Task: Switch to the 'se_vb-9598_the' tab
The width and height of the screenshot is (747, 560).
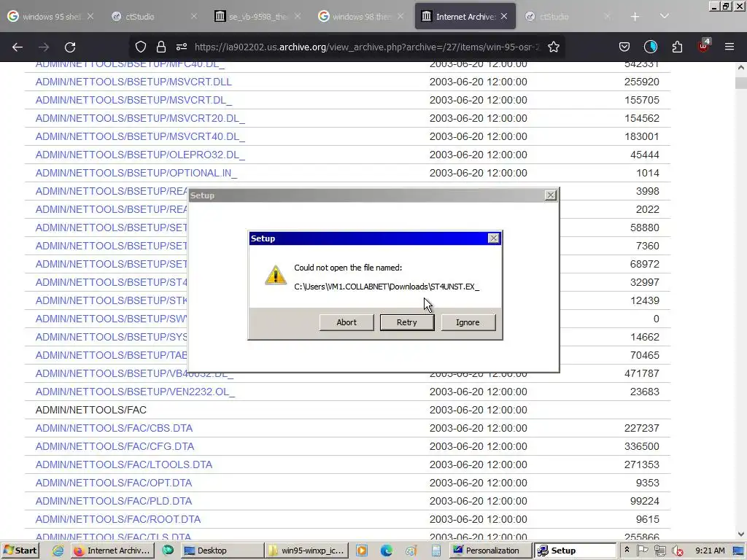Action: tap(258, 17)
